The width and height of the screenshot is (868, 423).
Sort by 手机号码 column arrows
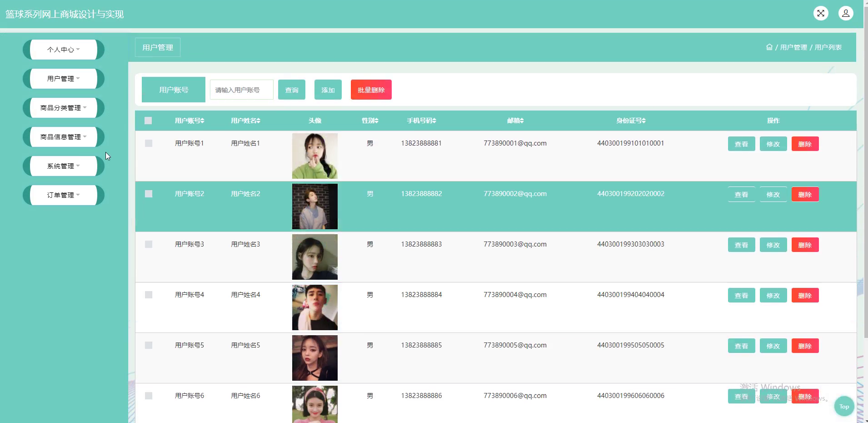tap(434, 121)
